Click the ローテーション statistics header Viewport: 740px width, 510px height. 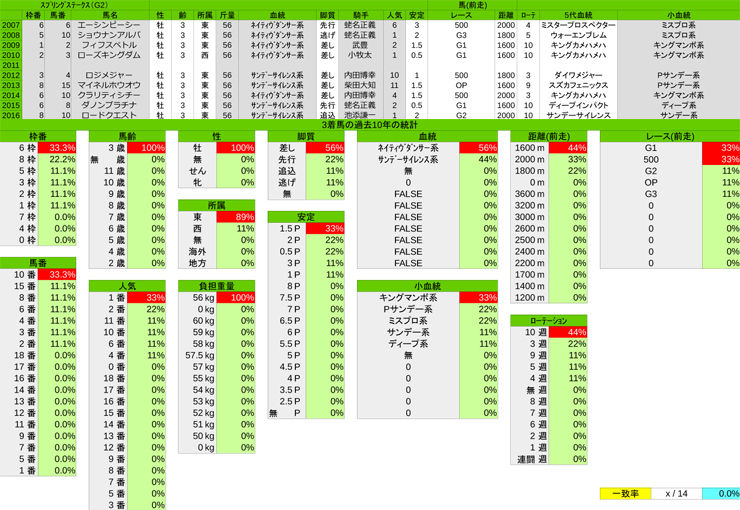(549, 321)
